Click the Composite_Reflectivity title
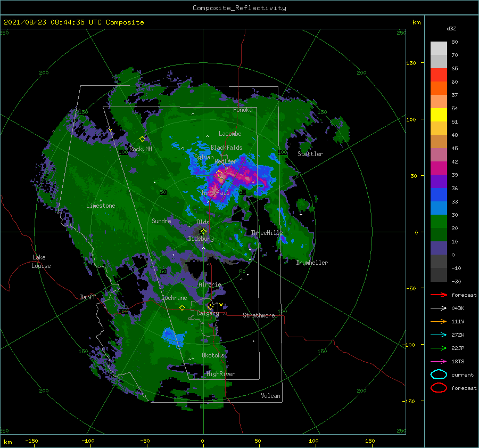Viewport: 479px width, 448px height. pyautogui.click(x=240, y=8)
